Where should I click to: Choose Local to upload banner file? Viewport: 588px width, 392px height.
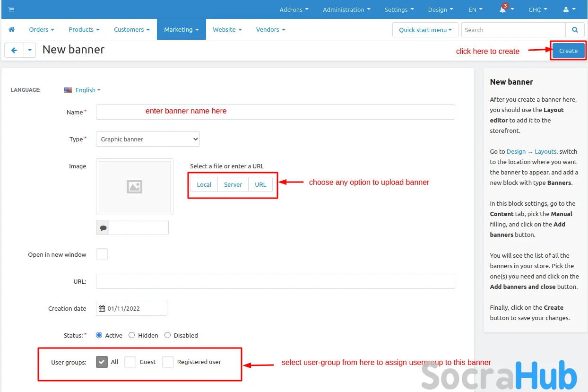[x=204, y=184]
